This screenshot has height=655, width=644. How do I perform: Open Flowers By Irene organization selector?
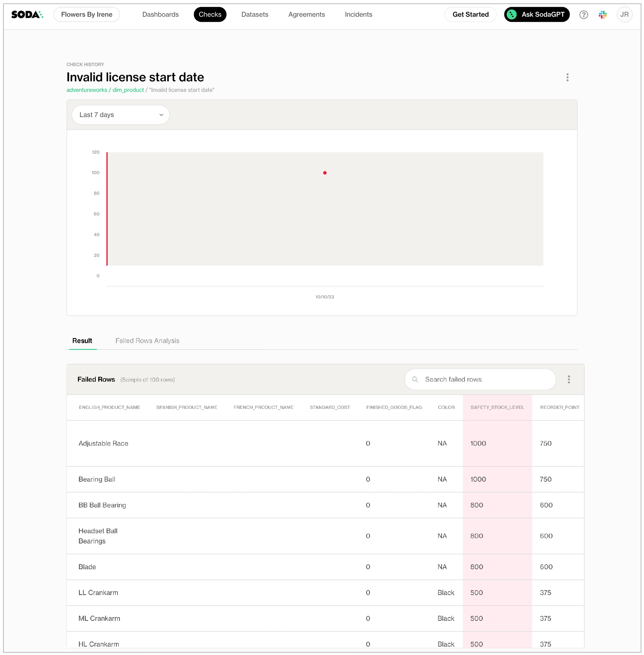point(87,15)
